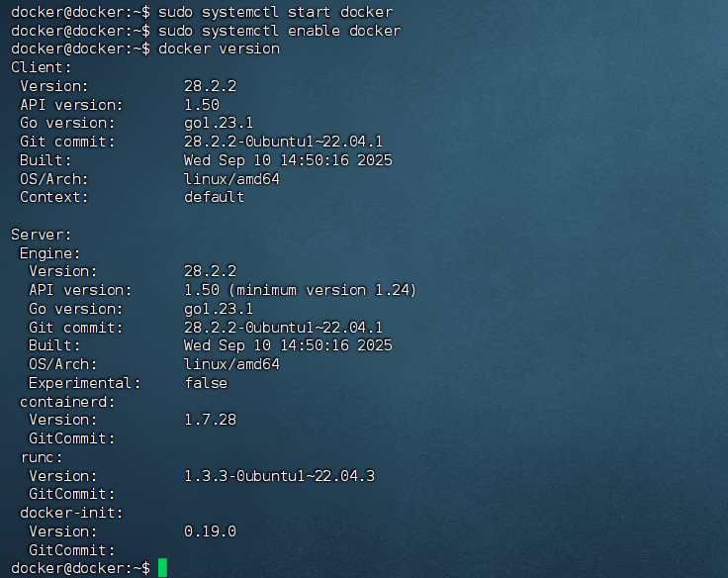This screenshot has height=578, width=728.
Task: Click the Engine Git commit value
Action: 283,328
